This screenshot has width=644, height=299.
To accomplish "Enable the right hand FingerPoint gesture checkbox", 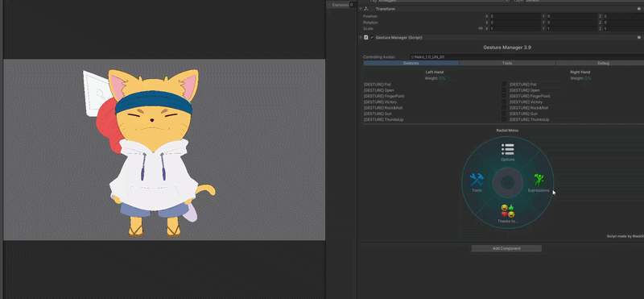I will 504,96.
